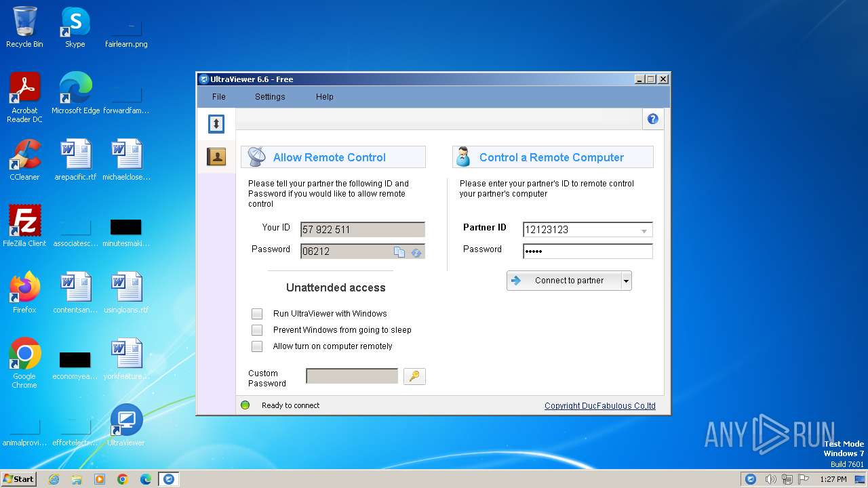Image resolution: width=868 pixels, height=488 pixels.
Task: Click Connect to partner button
Action: pos(564,281)
